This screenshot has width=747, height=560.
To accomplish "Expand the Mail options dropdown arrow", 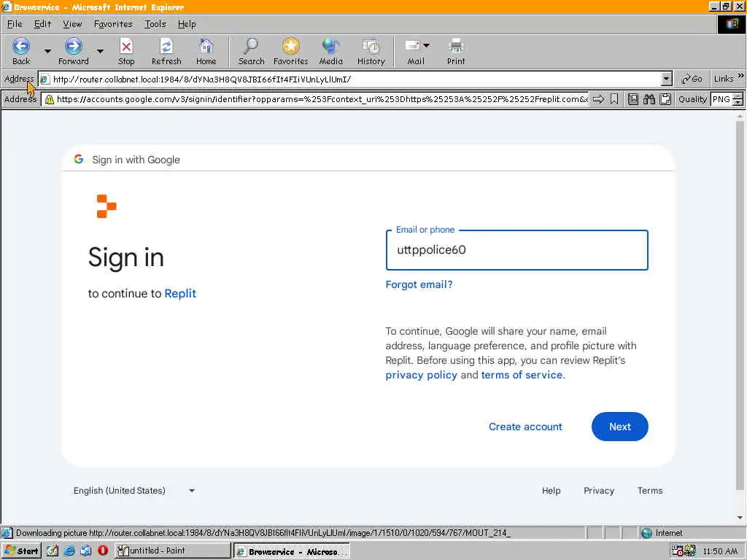I will pyautogui.click(x=426, y=45).
